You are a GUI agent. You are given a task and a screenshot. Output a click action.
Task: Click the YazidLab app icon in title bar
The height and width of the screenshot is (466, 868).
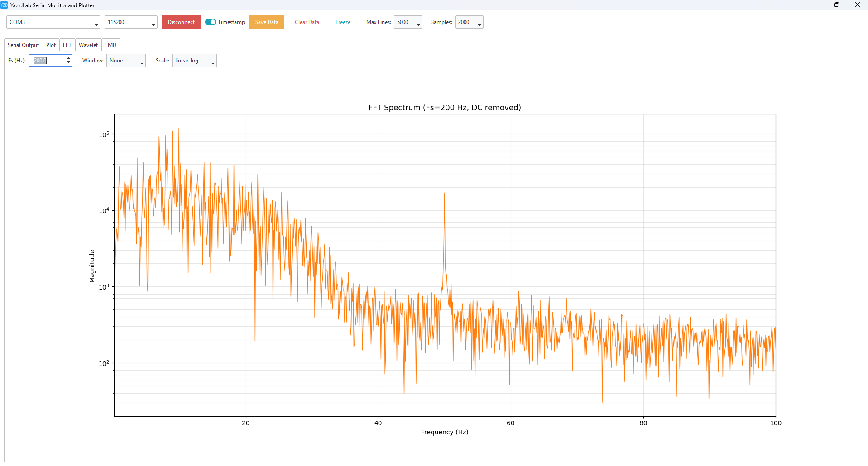[x=4, y=5]
